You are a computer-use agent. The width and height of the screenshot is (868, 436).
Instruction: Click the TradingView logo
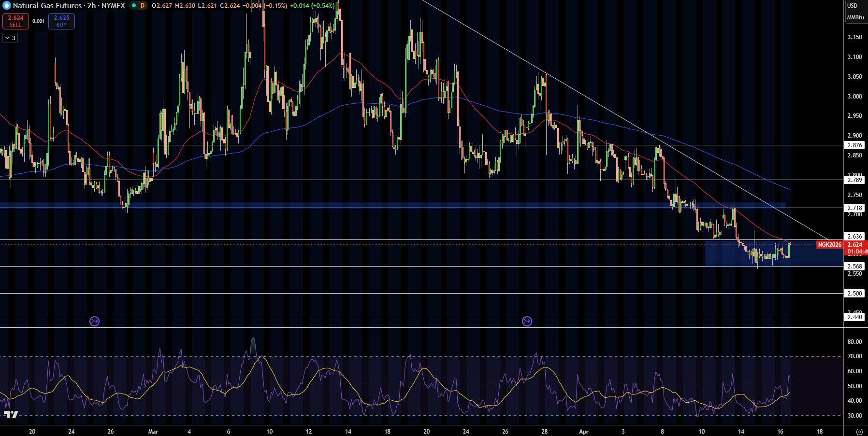pos(11,414)
